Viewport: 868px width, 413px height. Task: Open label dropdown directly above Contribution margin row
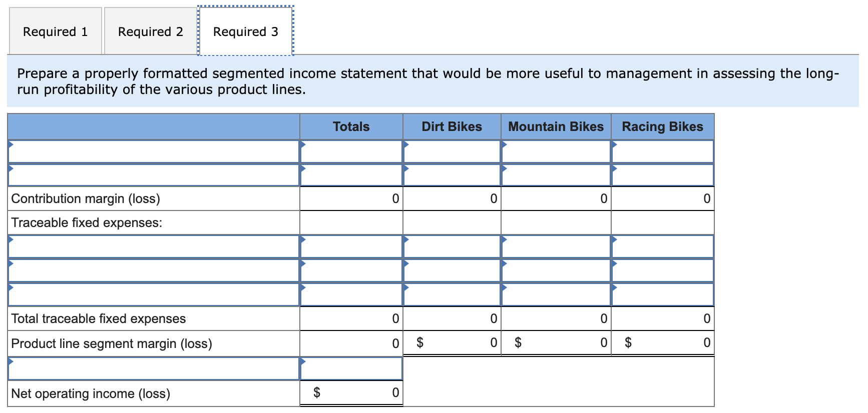(154, 175)
